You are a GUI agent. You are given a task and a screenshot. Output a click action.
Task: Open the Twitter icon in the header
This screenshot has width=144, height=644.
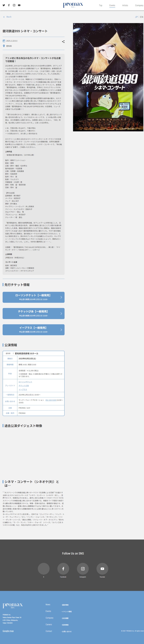(4, 5)
